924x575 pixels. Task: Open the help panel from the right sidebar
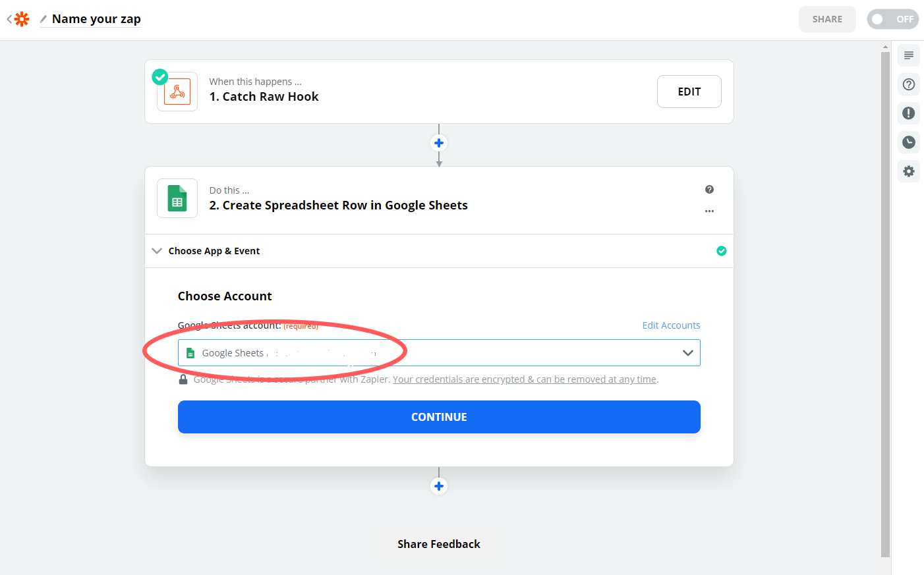point(908,84)
